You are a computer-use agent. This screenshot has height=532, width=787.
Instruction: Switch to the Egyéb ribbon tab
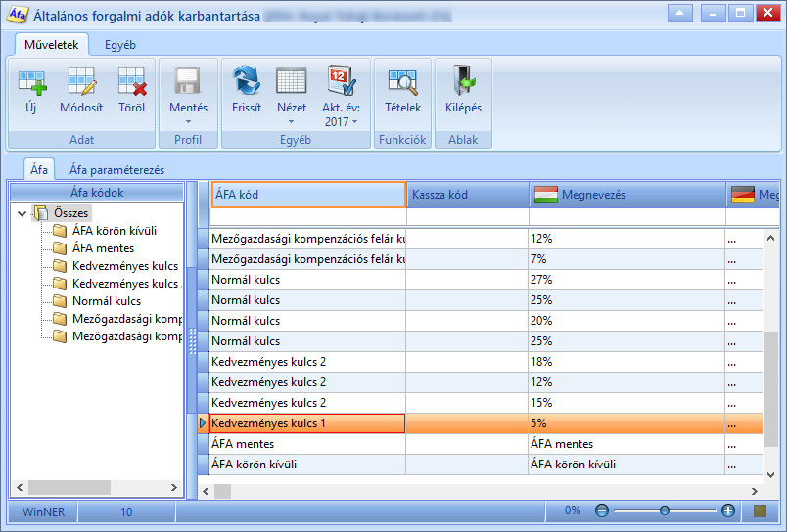[x=120, y=45]
